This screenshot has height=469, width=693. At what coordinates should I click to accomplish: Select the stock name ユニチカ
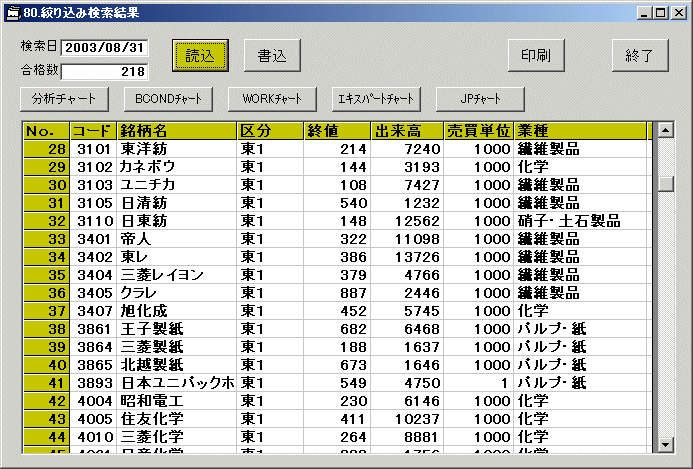click(x=177, y=185)
